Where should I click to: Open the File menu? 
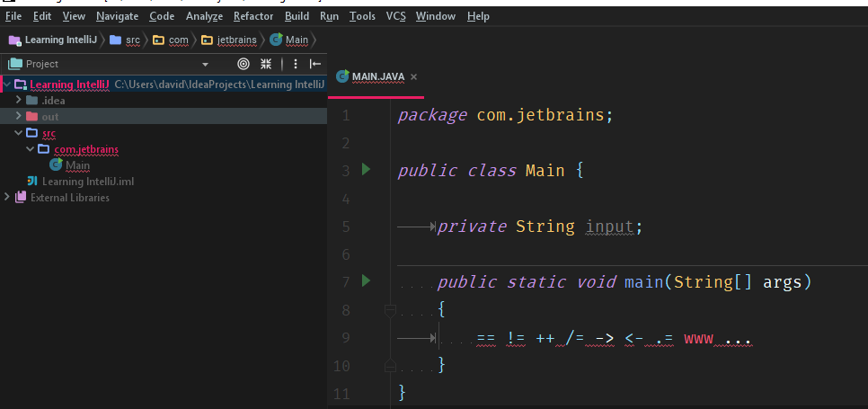[x=13, y=16]
